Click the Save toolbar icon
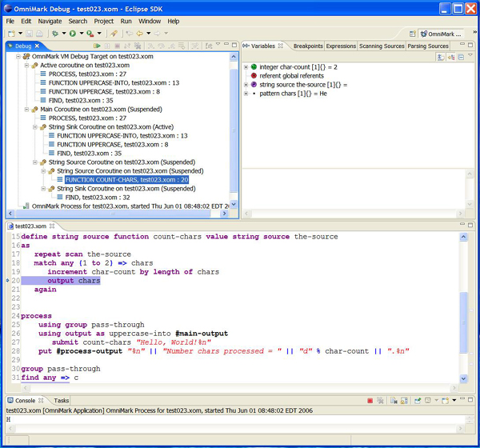The image size is (480, 448). (x=29, y=34)
